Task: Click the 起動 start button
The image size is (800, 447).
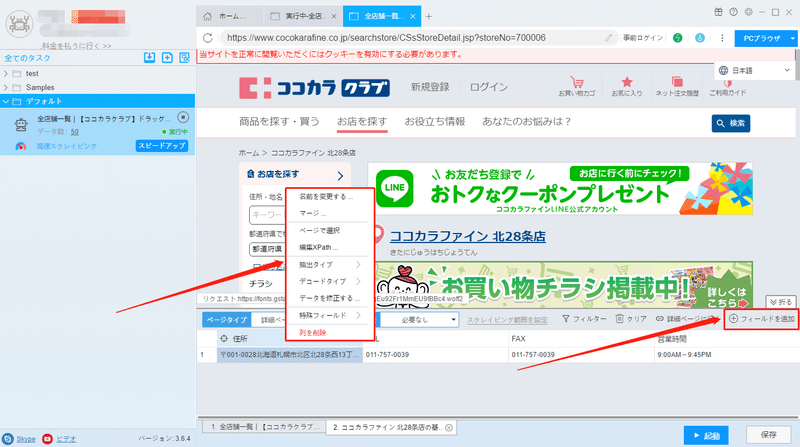Action: click(x=706, y=436)
